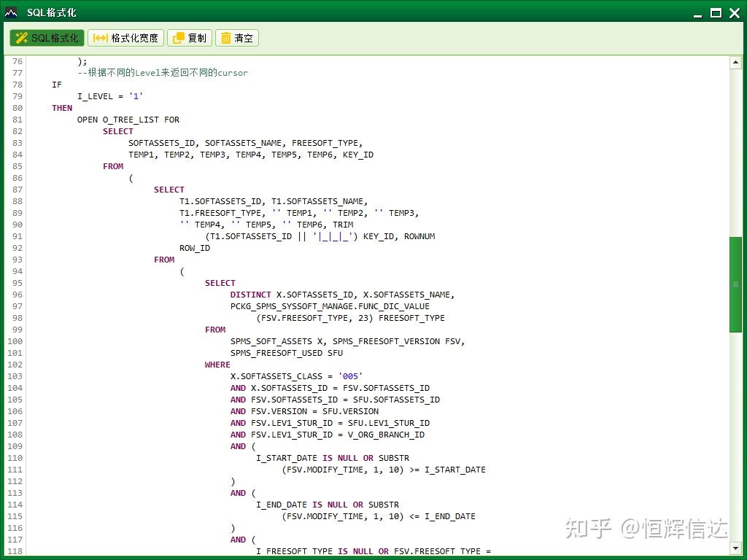The image size is (747, 560).
Task: Click the copy pages icon on 复制
Action: point(178,38)
